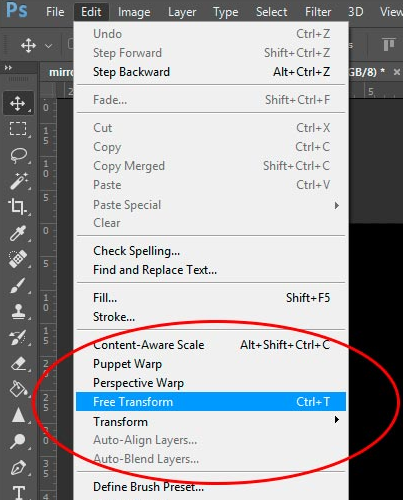Select the Crop tool
This screenshot has width=403, height=500.
[18, 207]
